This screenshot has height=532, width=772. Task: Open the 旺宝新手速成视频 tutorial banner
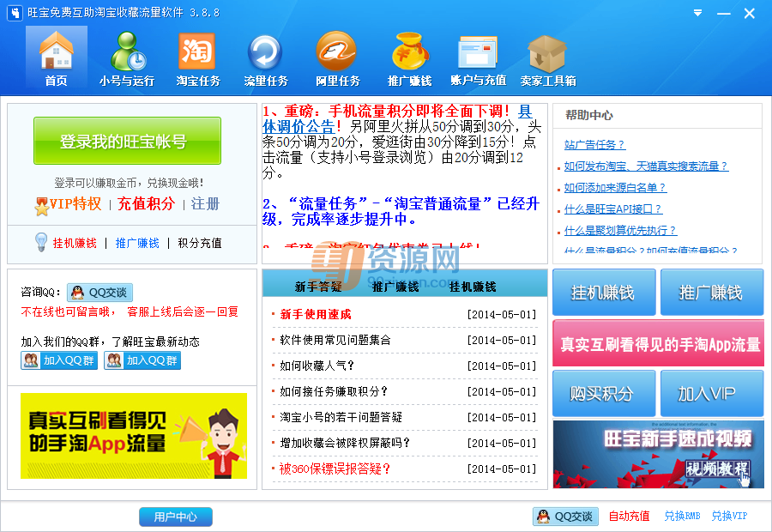coord(658,454)
